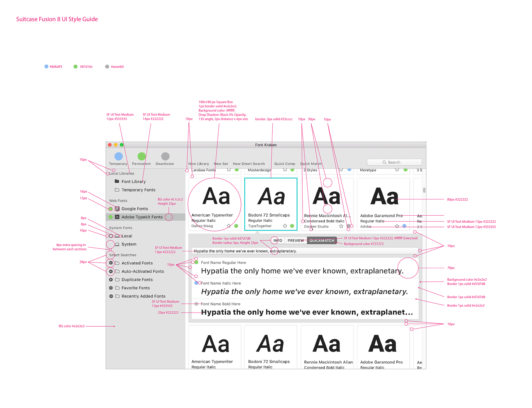Select the gray #aeaeb0 color swatch
This screenshot has width=532, height=408.
tap(107, 66)
